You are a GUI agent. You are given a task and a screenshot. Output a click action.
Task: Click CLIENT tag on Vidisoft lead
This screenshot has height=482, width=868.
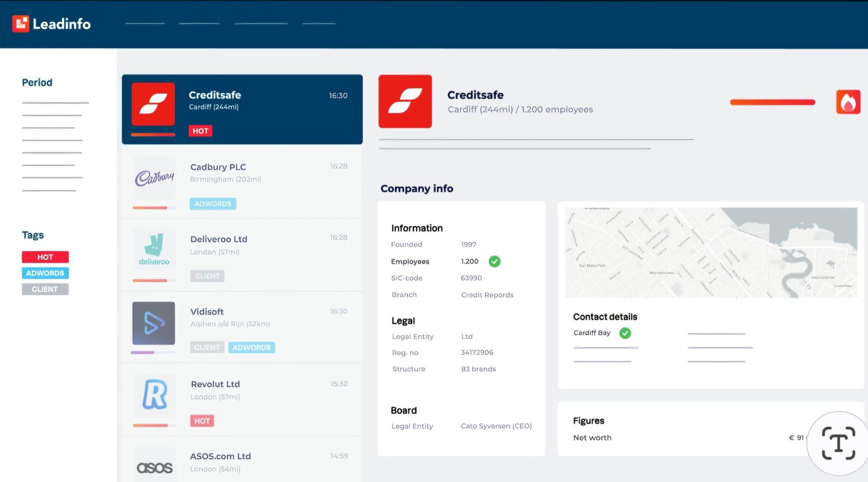coord(207,347)
